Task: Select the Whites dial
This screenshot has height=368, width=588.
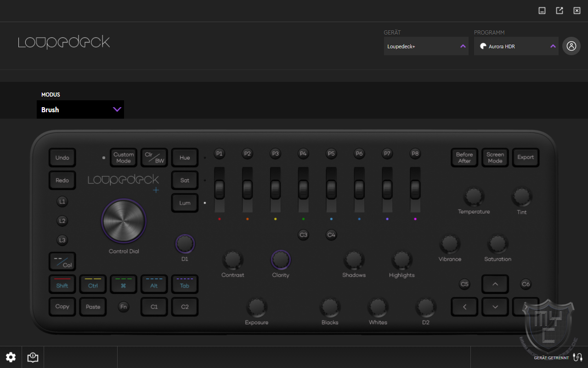Action: (x=378, y=307)
